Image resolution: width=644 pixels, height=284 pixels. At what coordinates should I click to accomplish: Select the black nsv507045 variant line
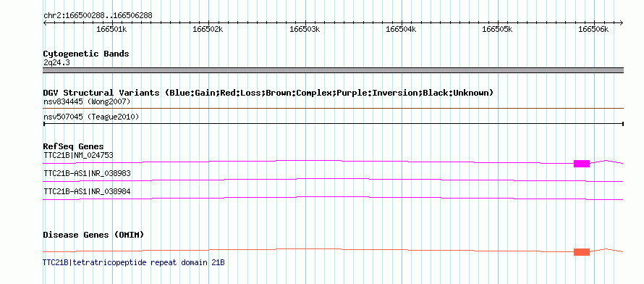(333, 123)
